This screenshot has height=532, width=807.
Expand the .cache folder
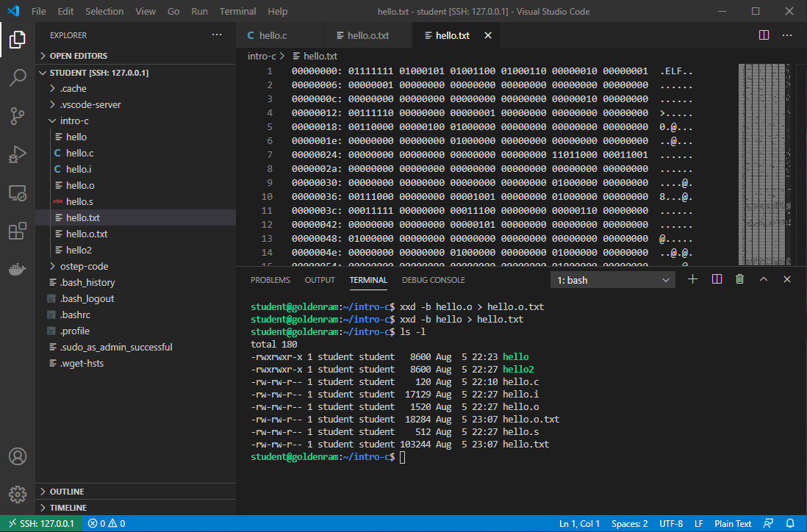[x=136, y=88]
